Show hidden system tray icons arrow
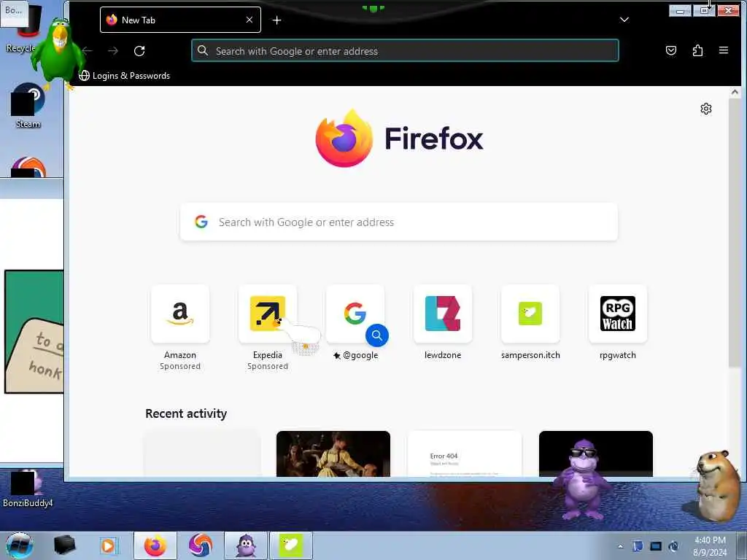Screen dimensions: 747x560 tap(620, 546)
